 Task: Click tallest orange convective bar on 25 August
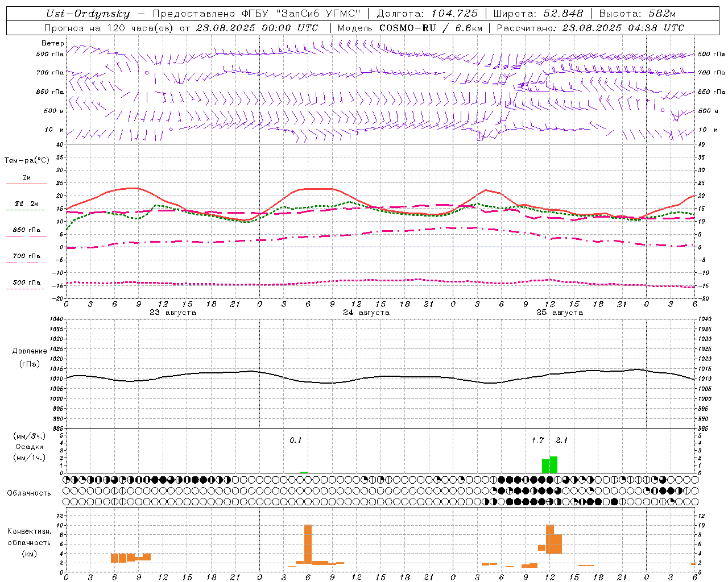tap(549, 539)
